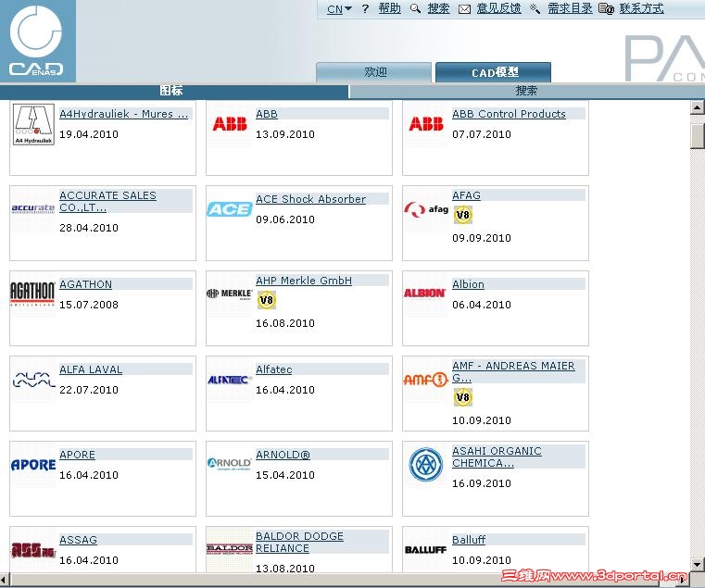Open ASAHI ORGANIC CHEMICA... catalog link
Screen dimensions: 705x588
coord(497,457)
